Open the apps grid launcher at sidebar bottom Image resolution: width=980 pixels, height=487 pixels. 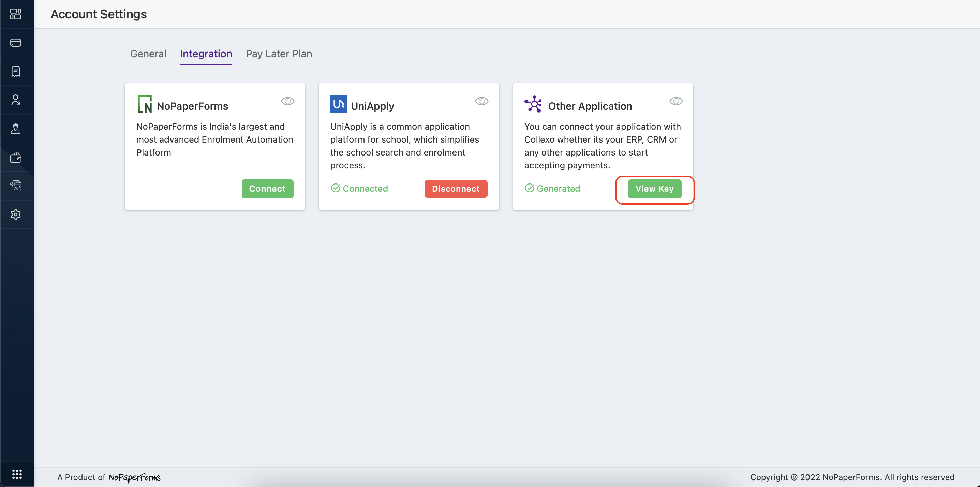tap(17, 474)
